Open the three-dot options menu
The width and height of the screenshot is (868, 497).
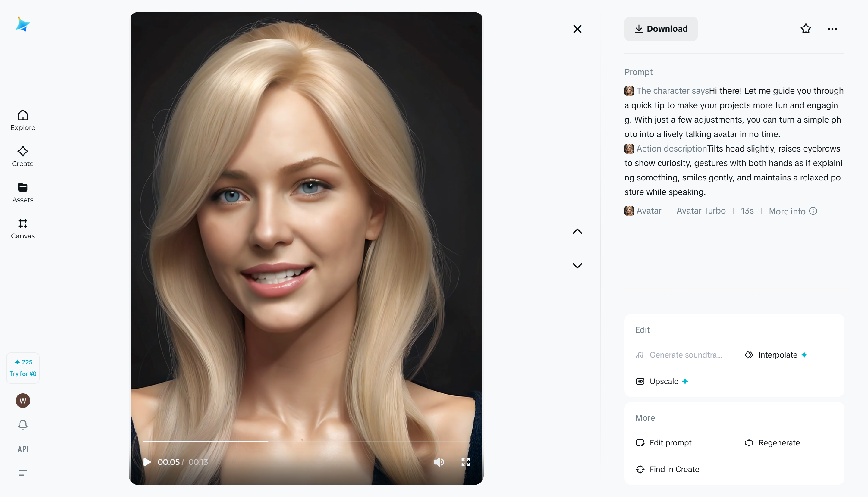click(x=832, y=29)
